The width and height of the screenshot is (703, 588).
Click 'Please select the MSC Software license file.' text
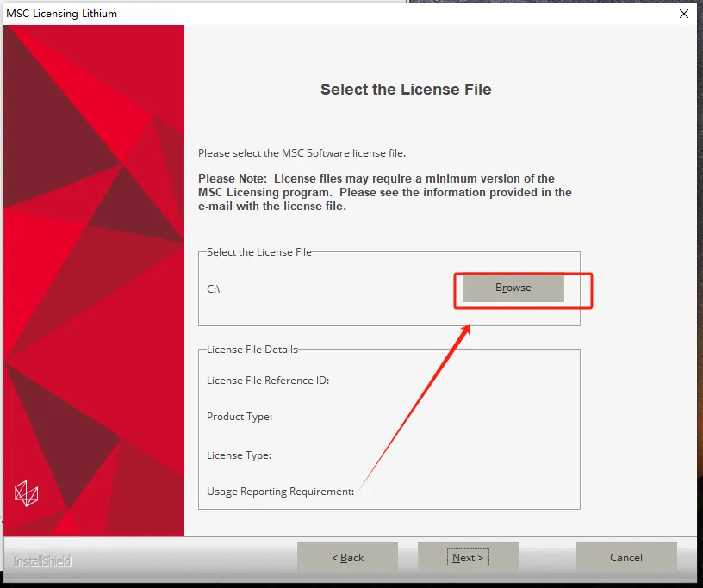[x=302, y=153]
